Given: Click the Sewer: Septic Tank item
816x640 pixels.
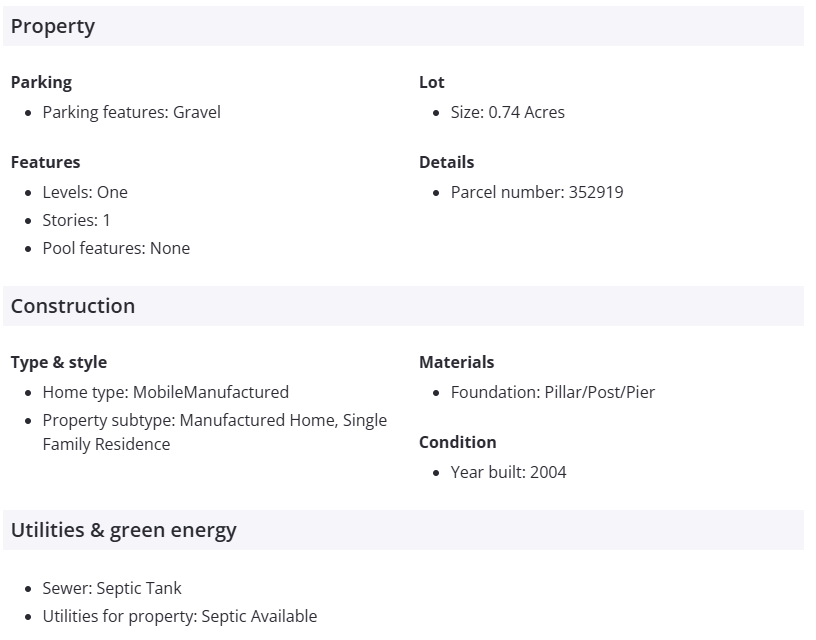Looking at the screenshot, I should point(112,588).
